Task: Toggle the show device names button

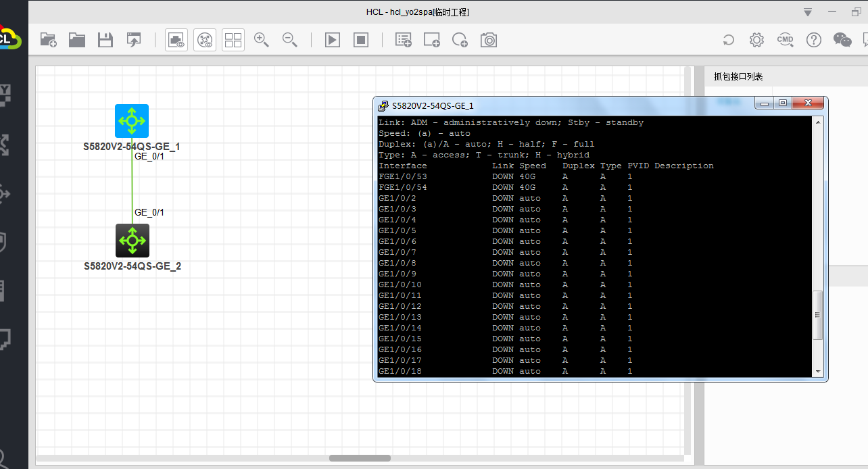Action: tap(205, 40)
